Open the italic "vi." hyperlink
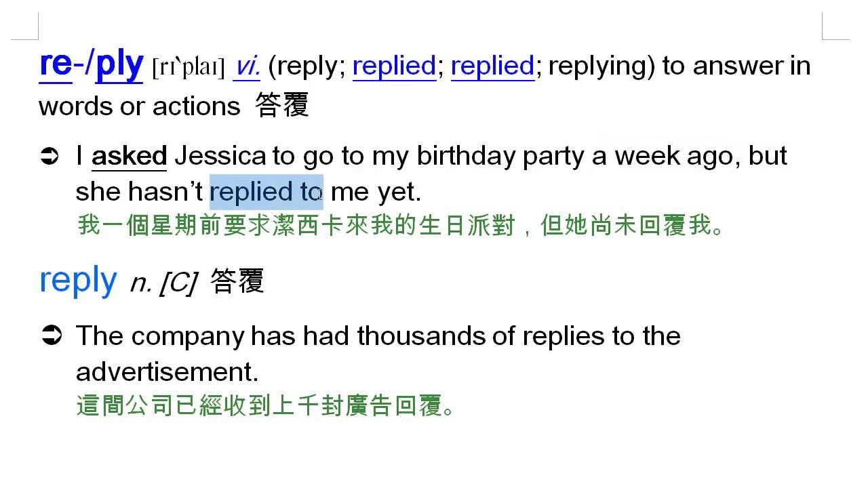The image size is (868, 488). click(x=248, y=66)
